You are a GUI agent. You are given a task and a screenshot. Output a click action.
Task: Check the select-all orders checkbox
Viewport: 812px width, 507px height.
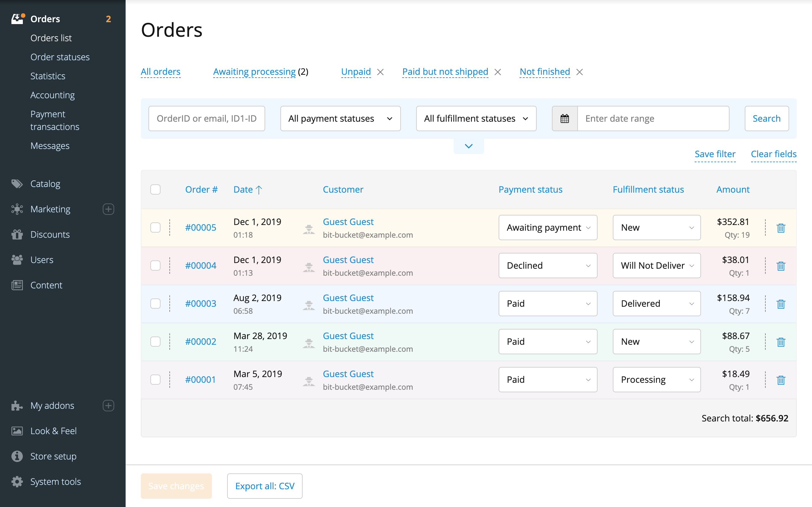click(x=155, y=189)
